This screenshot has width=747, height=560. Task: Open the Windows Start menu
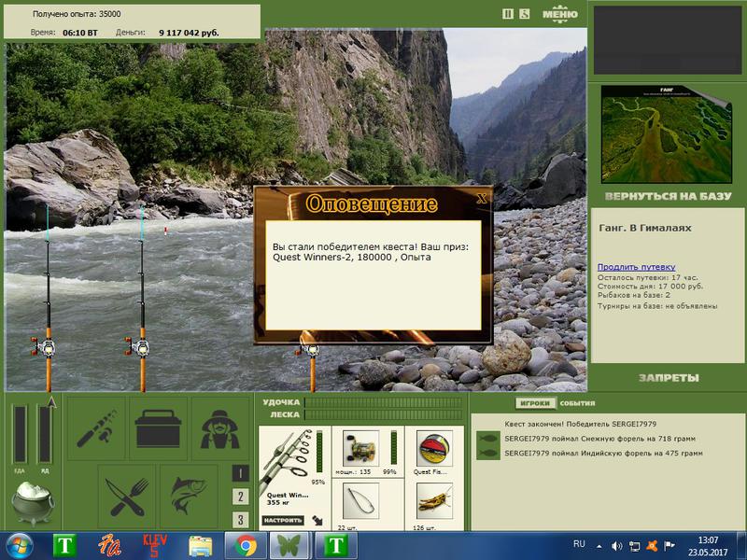click(19, 546)
